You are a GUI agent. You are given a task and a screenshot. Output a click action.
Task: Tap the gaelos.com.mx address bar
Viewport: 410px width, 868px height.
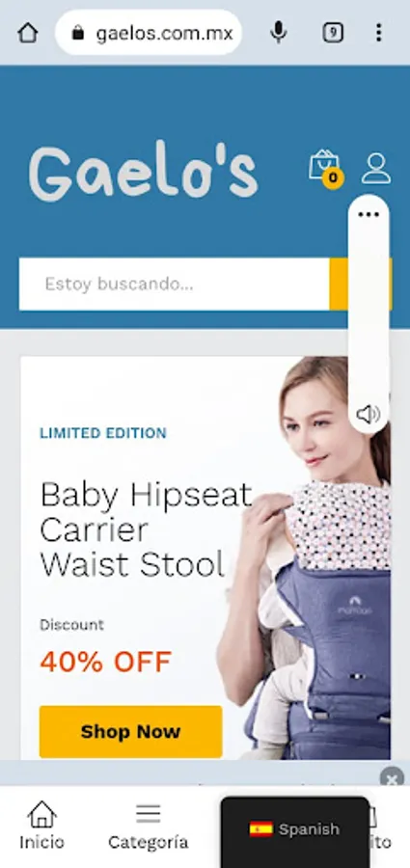pos(149,33)
